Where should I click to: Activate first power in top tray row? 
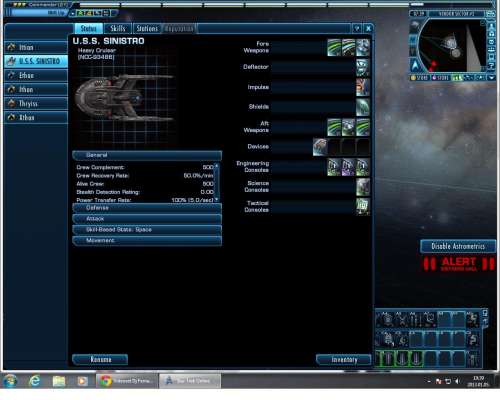387,320
